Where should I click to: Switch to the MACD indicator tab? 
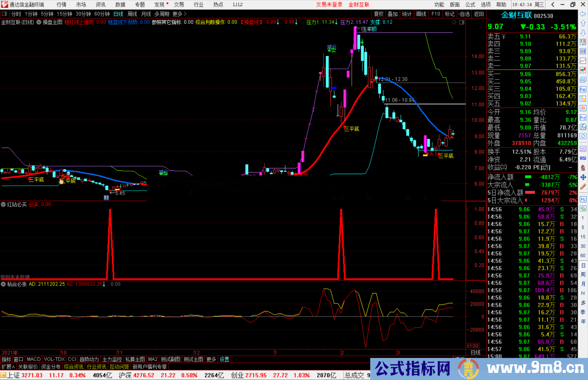click(x=33, y=359)
